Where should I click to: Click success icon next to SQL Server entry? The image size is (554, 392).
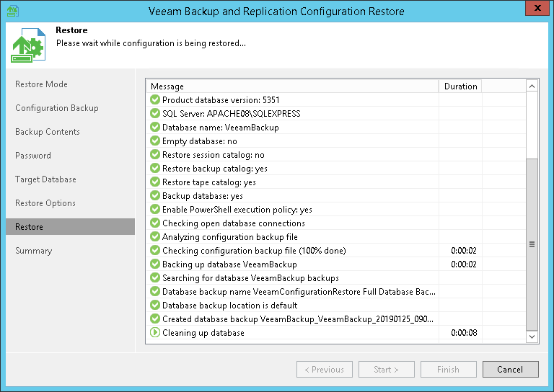[154, 114]
